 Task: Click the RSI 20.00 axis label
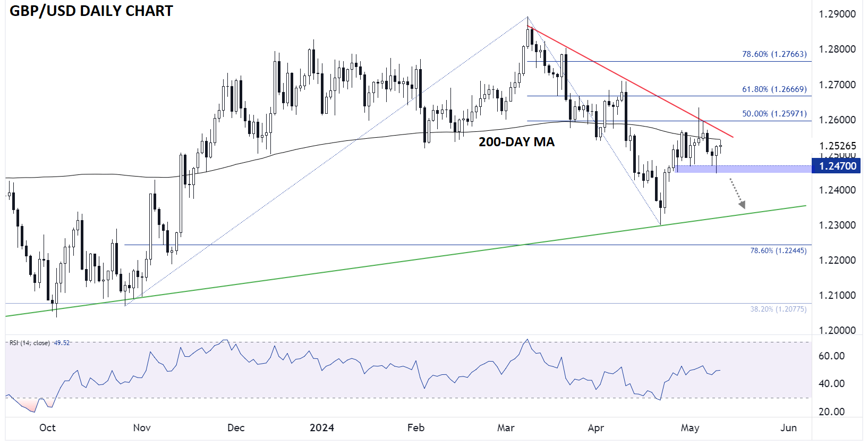point(831,412)
